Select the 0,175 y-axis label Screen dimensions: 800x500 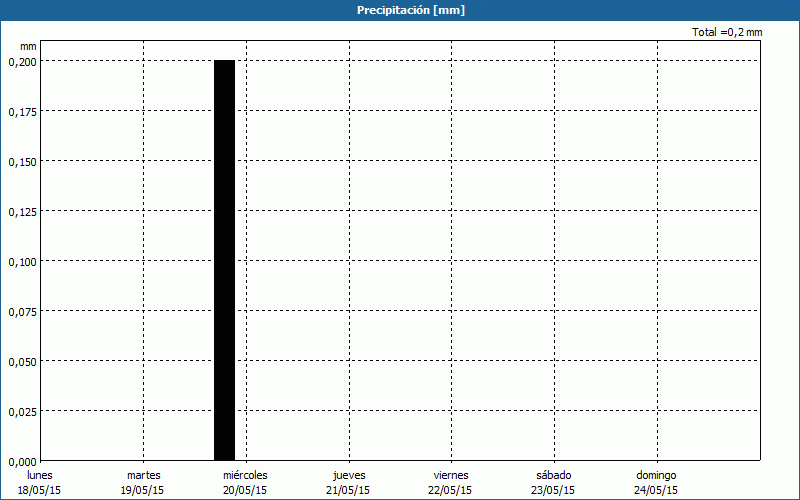click(22, 111)
